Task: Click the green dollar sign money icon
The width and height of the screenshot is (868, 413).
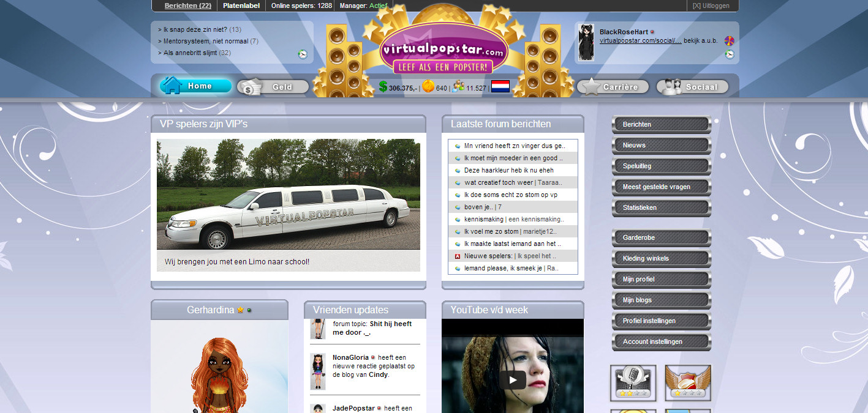Action: (x=383, y=87)
